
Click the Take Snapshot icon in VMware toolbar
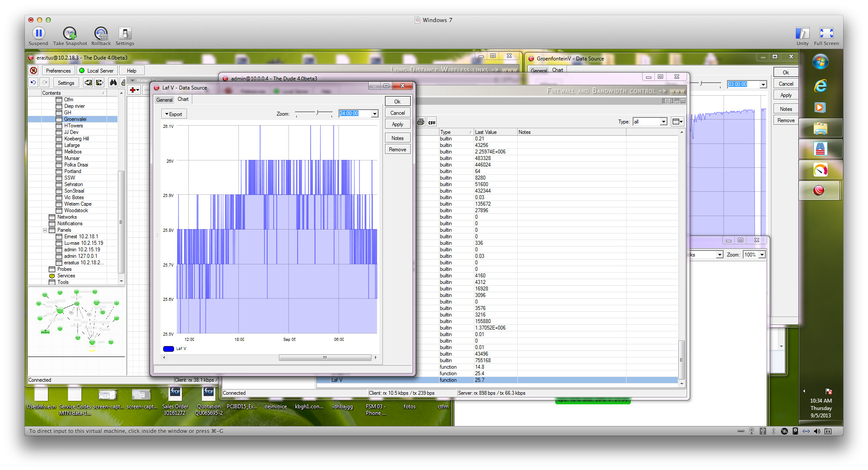coord(70,33)
